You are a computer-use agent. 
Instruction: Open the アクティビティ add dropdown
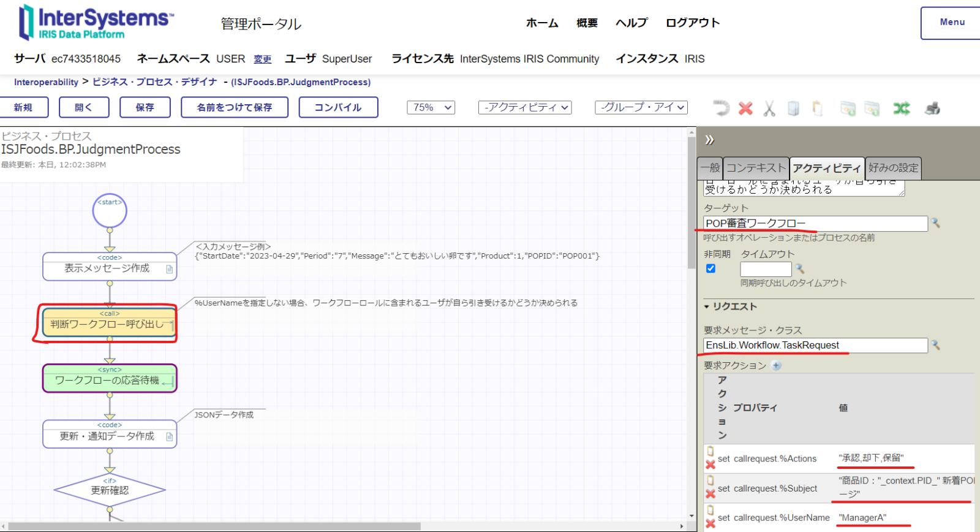(x=524, y=107)
